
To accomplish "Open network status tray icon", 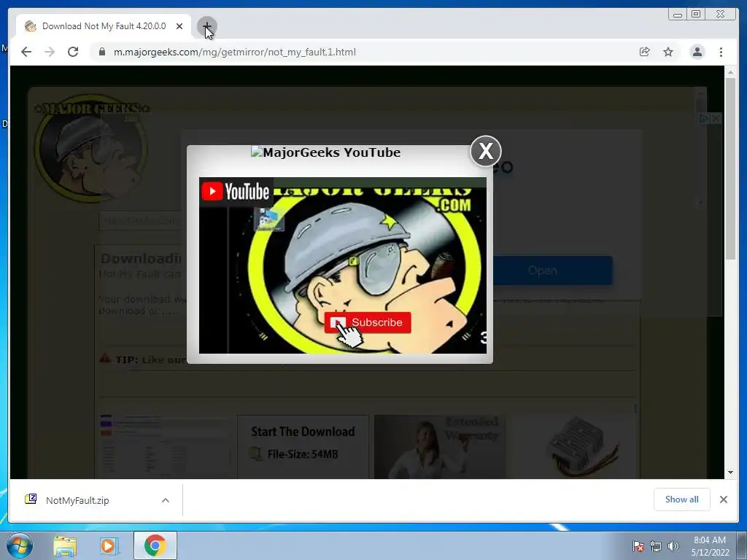I will tap(656, 546).
